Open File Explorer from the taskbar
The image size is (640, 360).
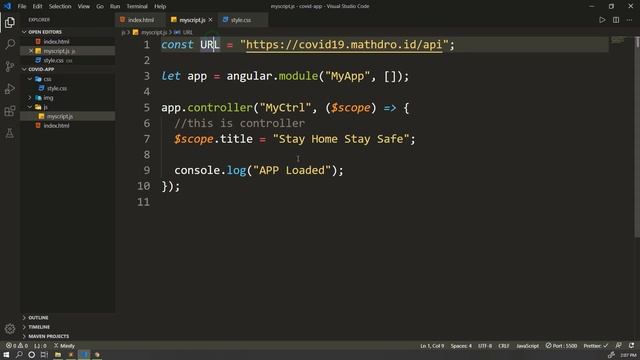(58, 355)
